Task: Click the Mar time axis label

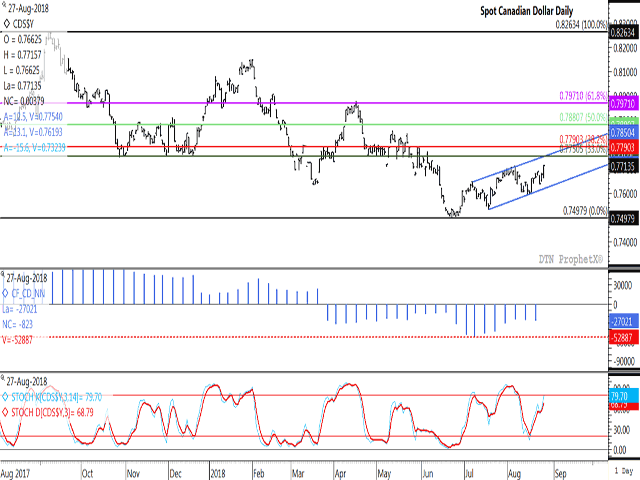Action: (298, 473)
